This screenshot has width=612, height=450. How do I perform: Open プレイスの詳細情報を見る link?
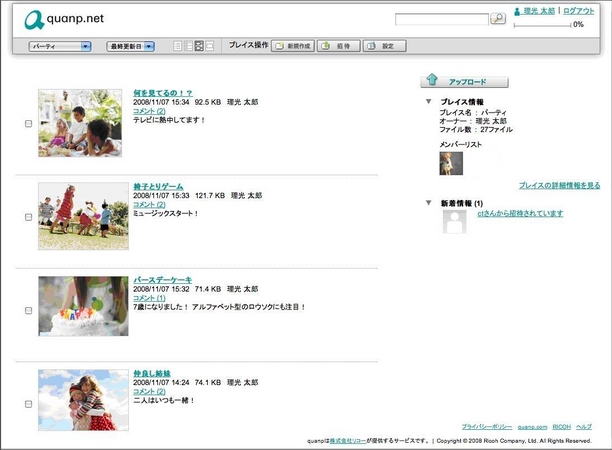[x=559, y=186]
